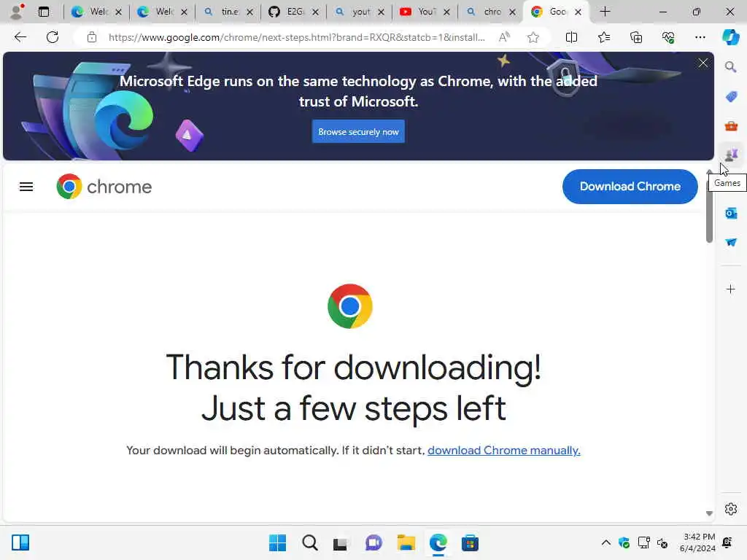747x560 pixels.
Task: Refresh the current page
Action: (53, 37)
